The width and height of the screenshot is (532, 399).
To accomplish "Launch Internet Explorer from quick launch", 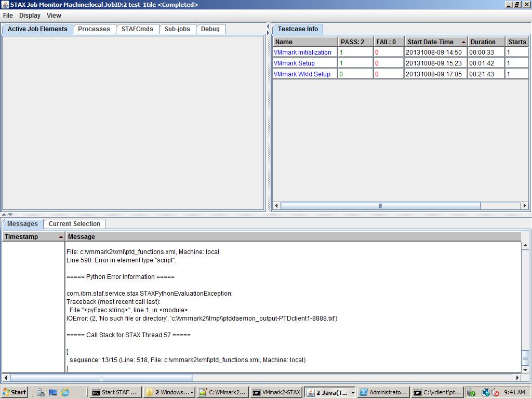I will [65, 392].
